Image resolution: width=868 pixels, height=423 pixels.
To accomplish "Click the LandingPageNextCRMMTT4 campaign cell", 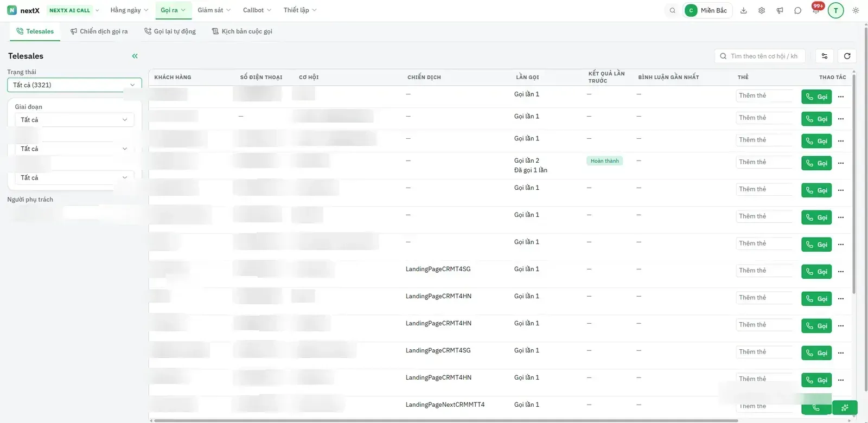I will (445, 405).
